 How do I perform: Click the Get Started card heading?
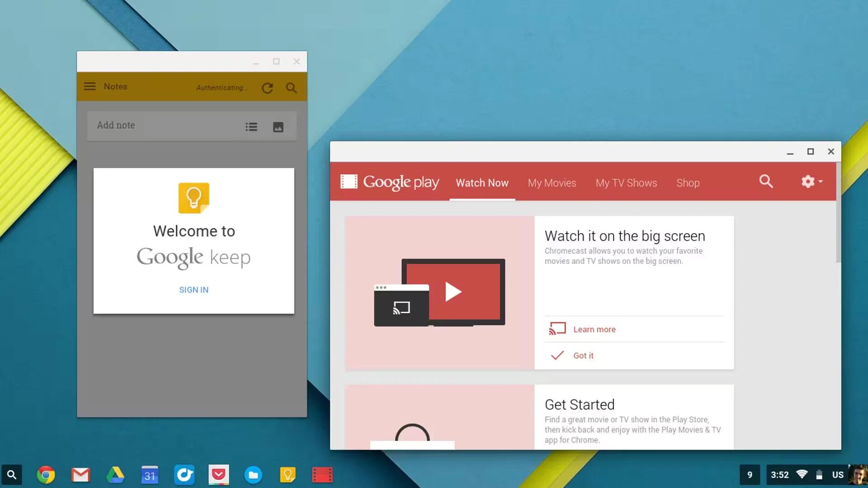tap(580, 404)
